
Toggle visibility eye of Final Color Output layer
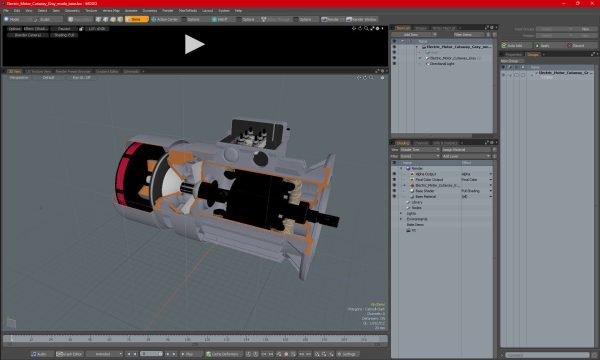(x=394, y=180)
